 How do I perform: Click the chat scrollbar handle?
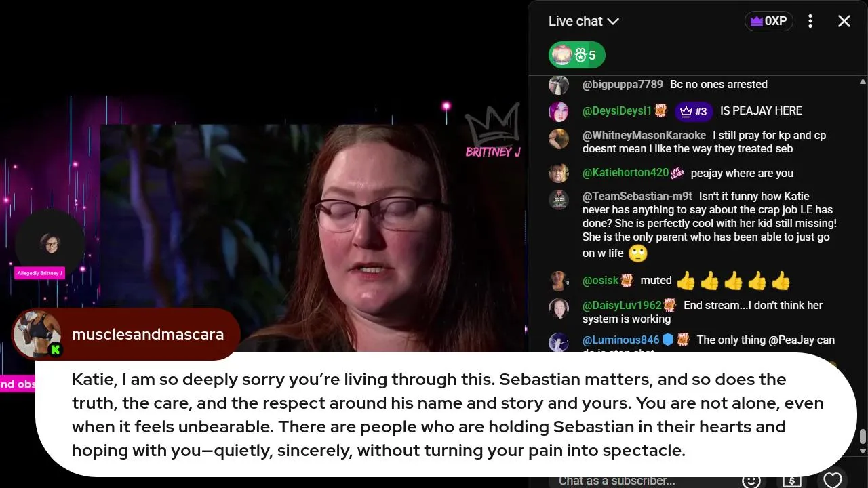[x=862, y=437]
